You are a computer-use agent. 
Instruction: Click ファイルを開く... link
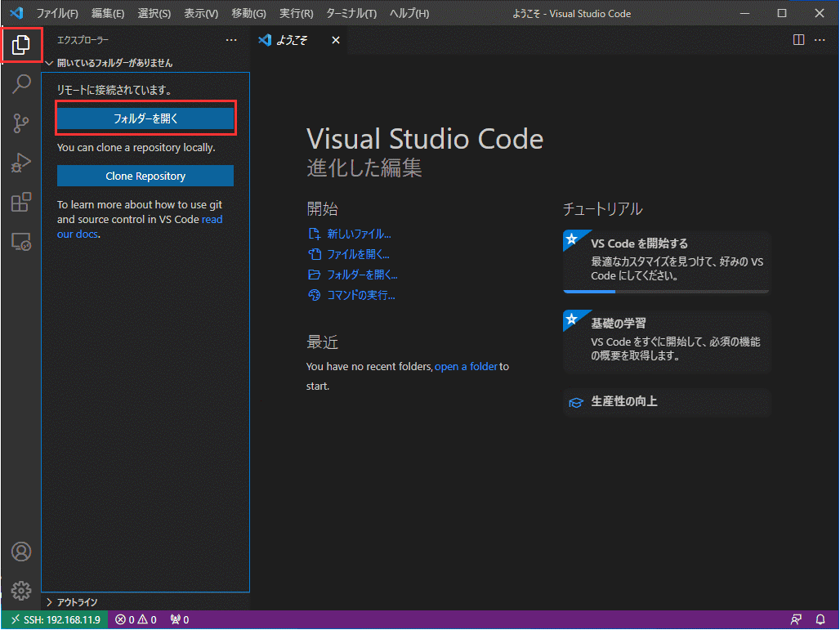[349, 254]
